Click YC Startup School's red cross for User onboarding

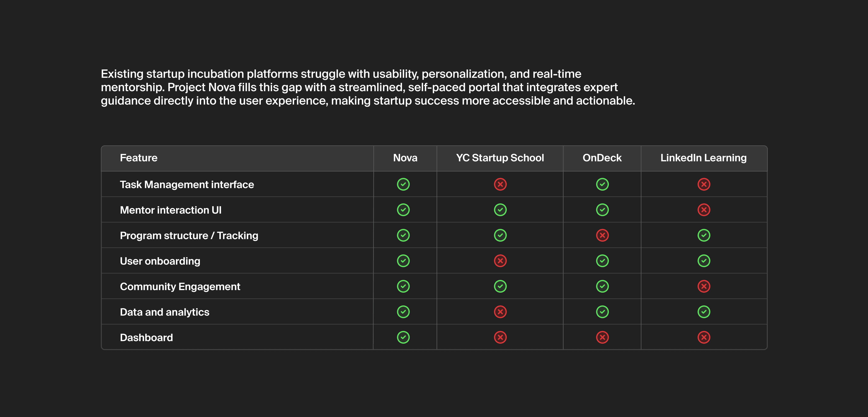pos(500,261)
